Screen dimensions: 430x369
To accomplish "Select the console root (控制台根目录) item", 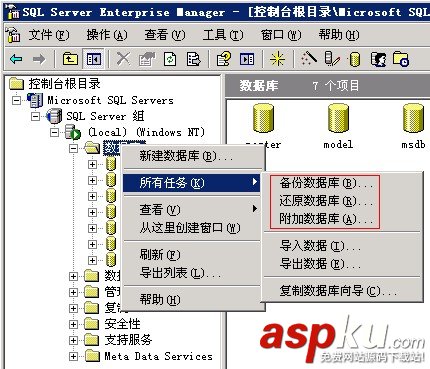I will (x=64, y=84).
